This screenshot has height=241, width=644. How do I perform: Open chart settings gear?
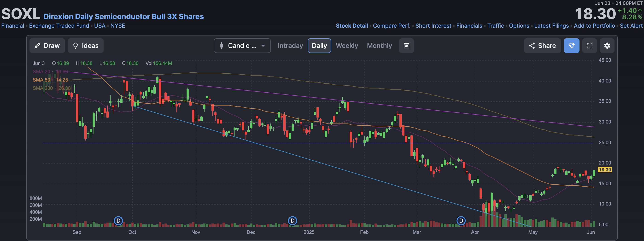607,46
